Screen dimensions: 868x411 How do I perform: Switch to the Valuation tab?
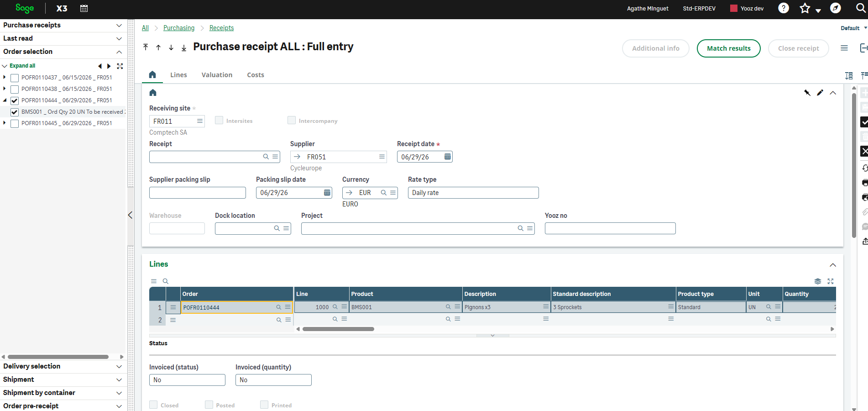pos(217,75)
